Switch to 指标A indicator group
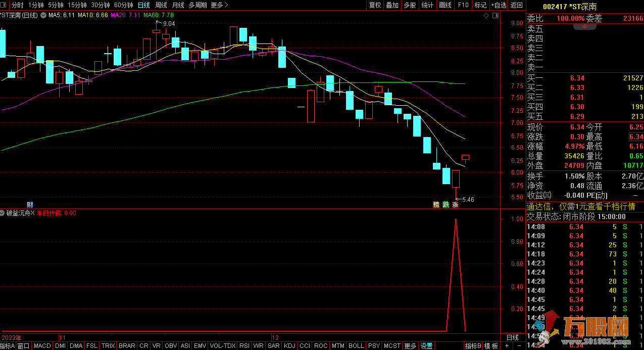The height and width of the screenshot is (350, 644). tap(8, 346)
